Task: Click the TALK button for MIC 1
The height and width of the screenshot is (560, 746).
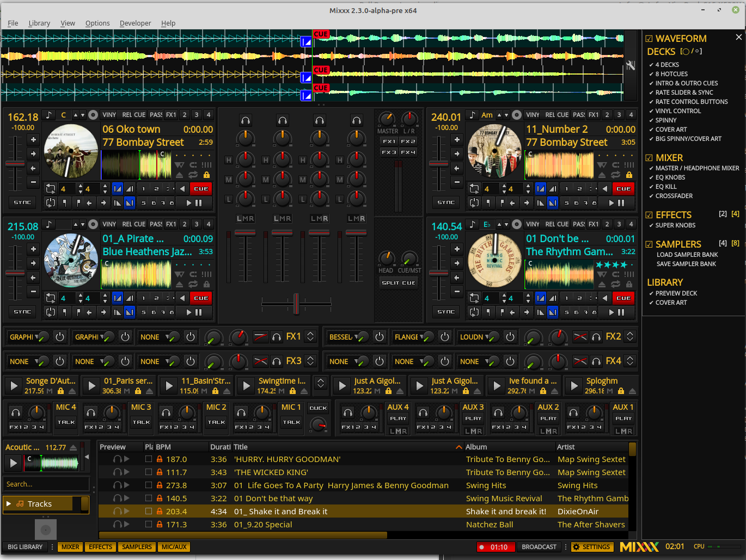Action: 291,422
